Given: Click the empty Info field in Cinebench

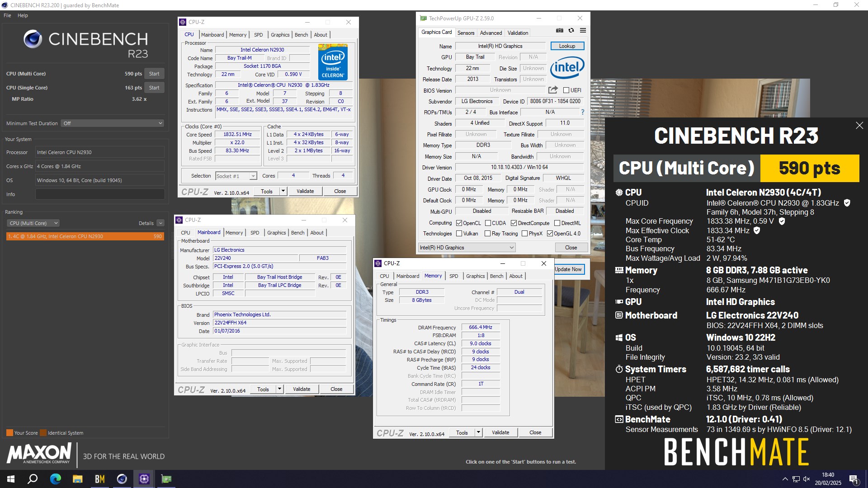Looking at the screenshot, I should (100, 194).
